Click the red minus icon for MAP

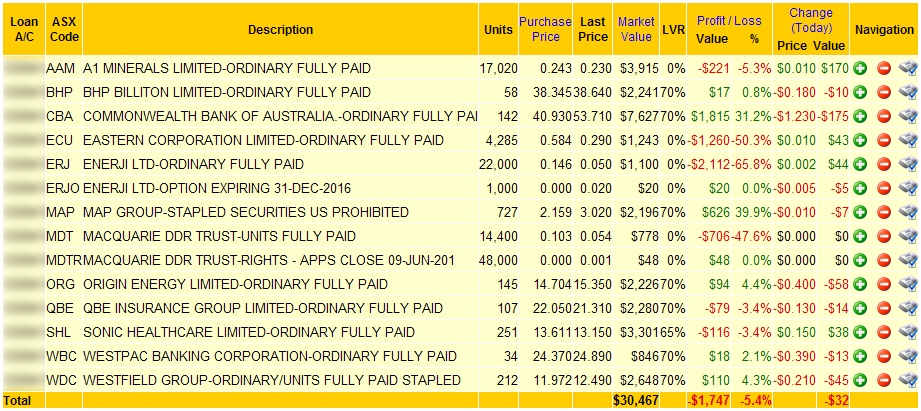click(x=884, y=213)
